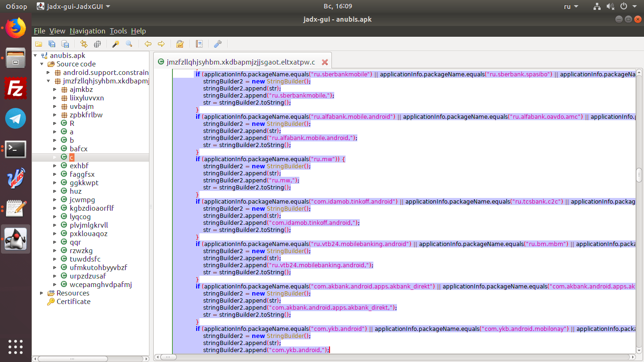Image resolution: width=644 pixels, height=362 pixels.
Task: Open the log viewer notebook icon
Action: pyautogui.click(x=199, y=44)
